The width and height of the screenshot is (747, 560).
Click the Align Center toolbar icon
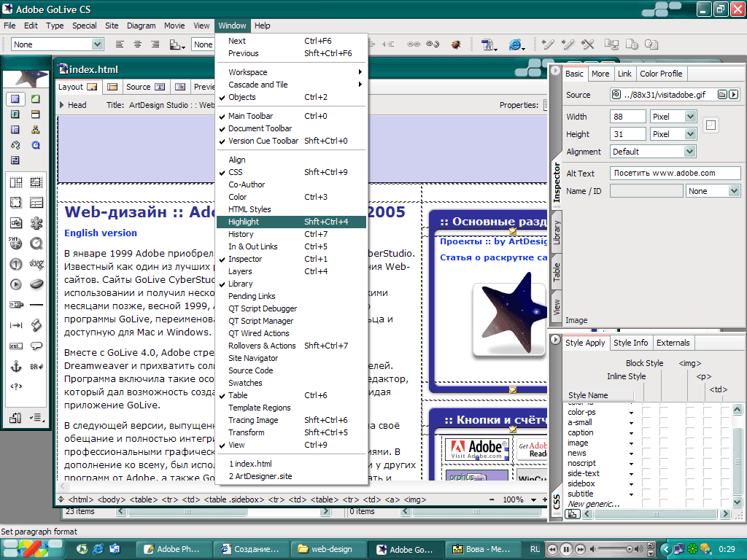pyautogui.click(x=137, y=44)
